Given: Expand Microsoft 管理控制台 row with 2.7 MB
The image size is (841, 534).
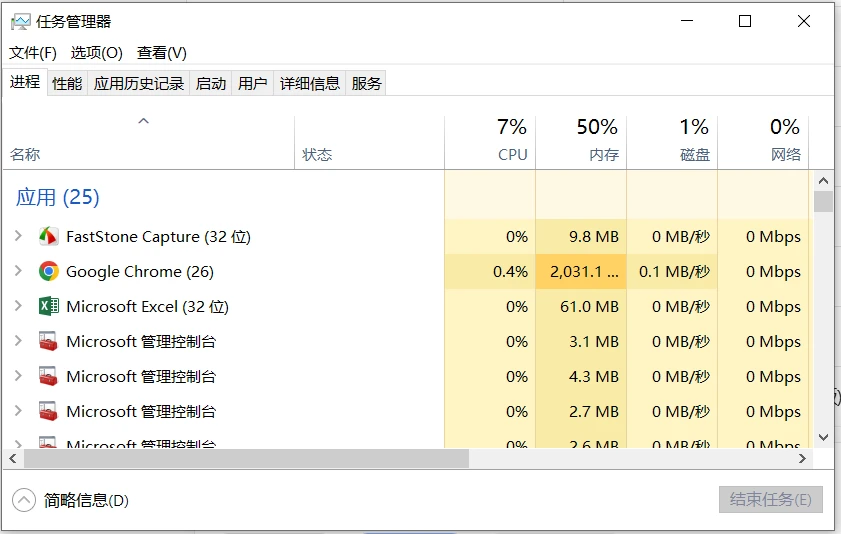Looking at the screenshot, I should (x=18, y=411).
